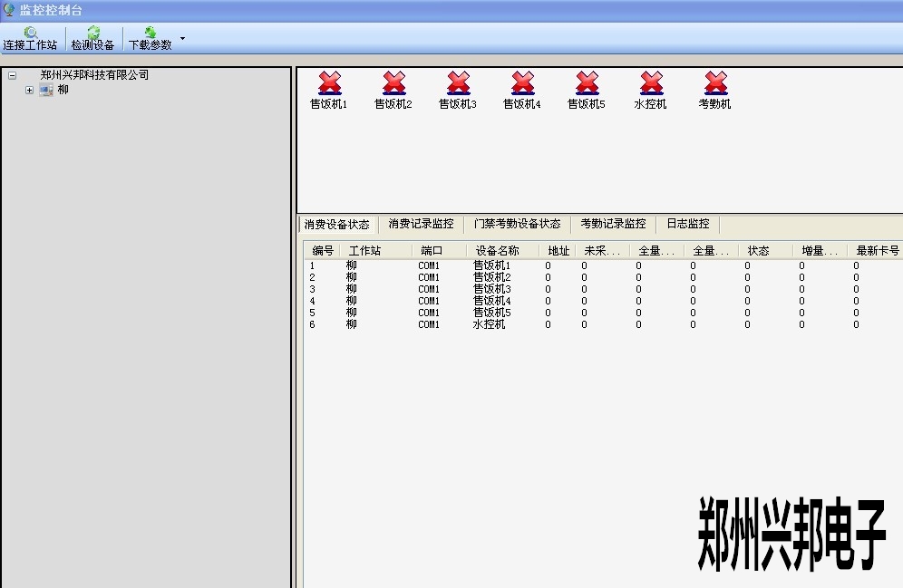Click the 未采... column header
Image resolution: width=903 pixels, height=588 pixels.
(x=603, y=251)
